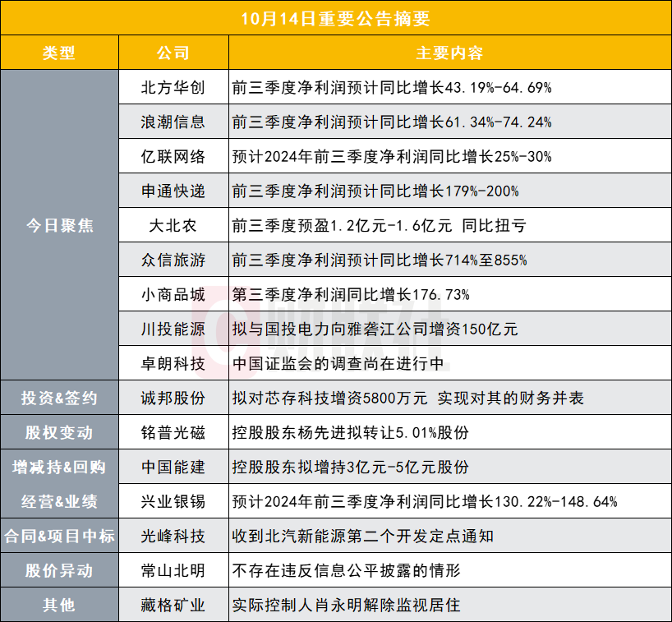Screen dimensions: 672x622
Task: Select the 股价异动 category cell
Action: (x=59, y=570)
